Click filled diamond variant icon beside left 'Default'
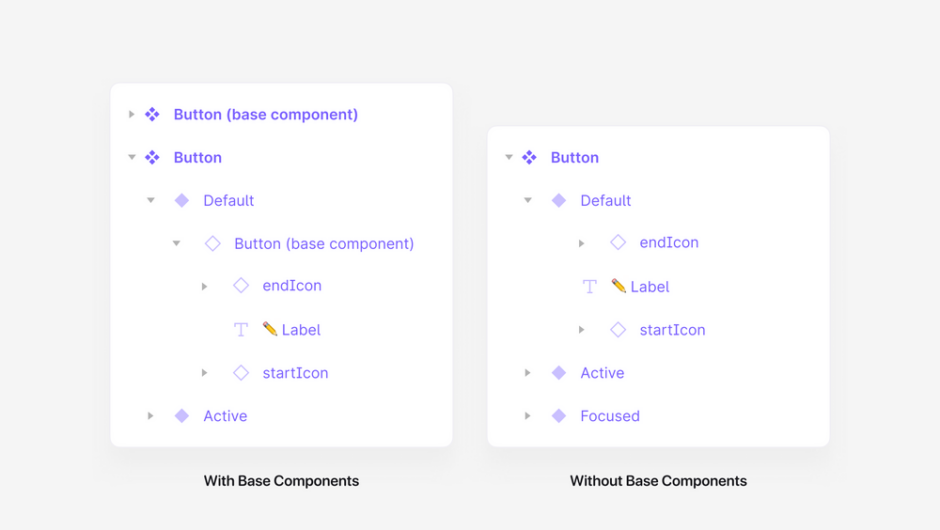 [182, 201]
